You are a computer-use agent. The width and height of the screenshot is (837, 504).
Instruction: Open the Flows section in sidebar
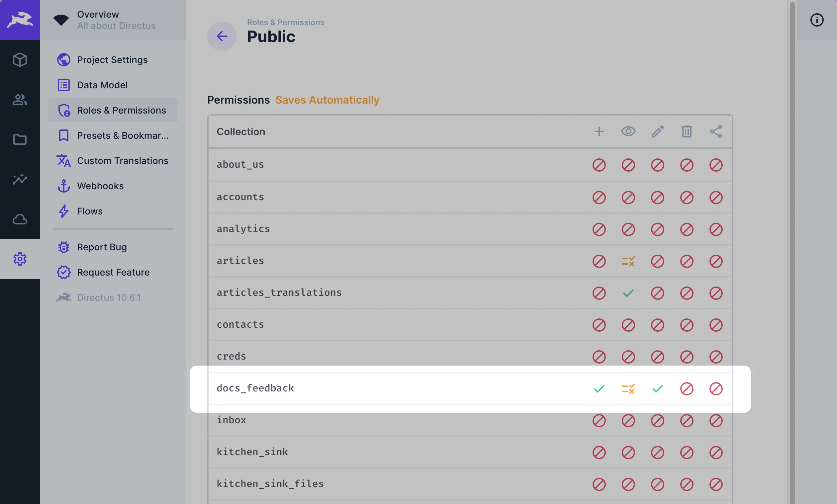pyautogui.click(x=90, y=210)
